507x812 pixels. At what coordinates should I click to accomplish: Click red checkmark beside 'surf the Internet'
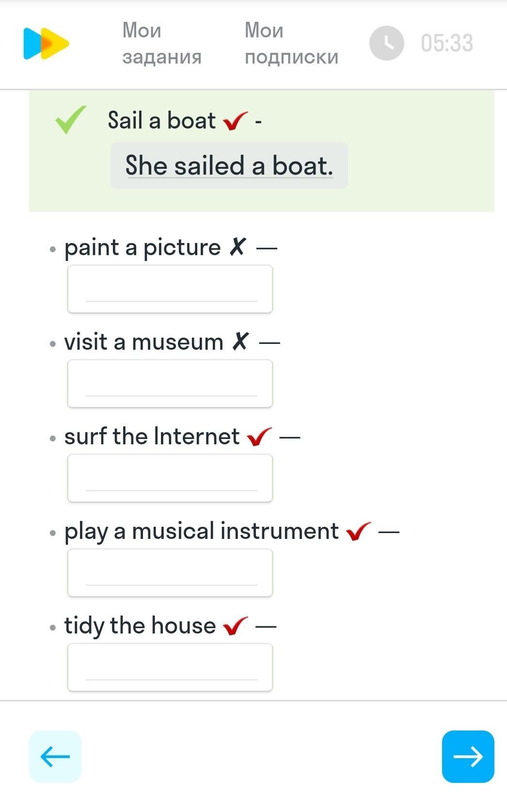(x=259, y=437)
